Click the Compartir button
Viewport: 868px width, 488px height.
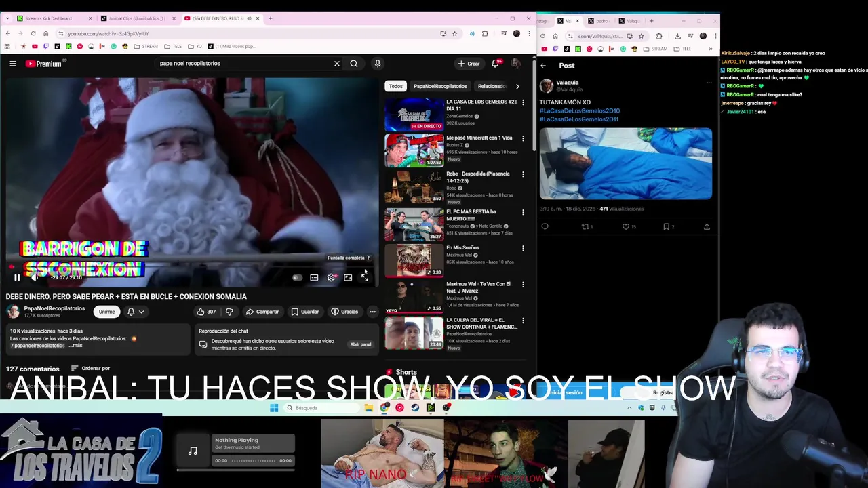click(x=262, y=312)
